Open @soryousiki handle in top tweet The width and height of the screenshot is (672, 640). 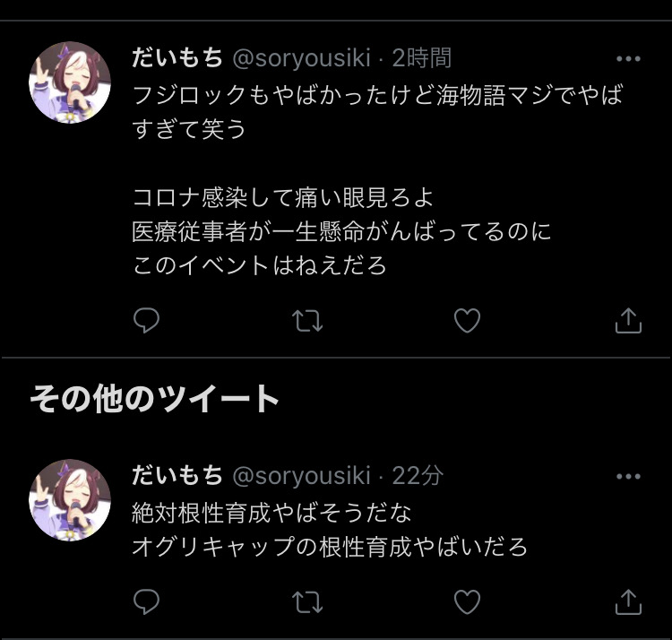click(301, 58)
